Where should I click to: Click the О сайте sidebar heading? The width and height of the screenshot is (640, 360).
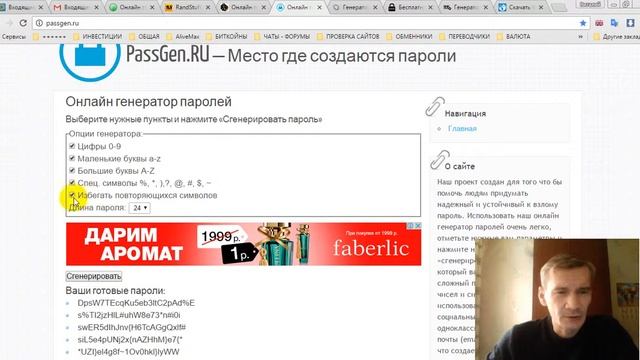[x=460, y=167]
